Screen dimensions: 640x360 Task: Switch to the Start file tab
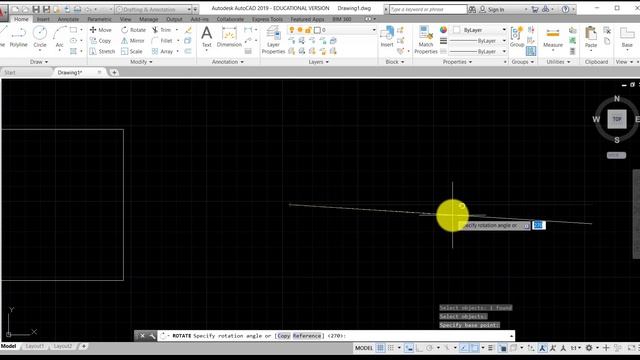[x=10, y=72]
